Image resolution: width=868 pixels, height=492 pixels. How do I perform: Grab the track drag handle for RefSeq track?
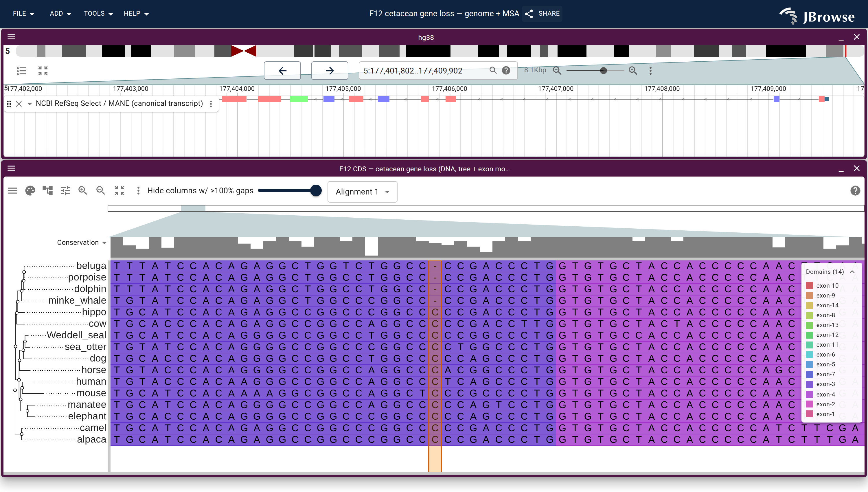[9, 104]
